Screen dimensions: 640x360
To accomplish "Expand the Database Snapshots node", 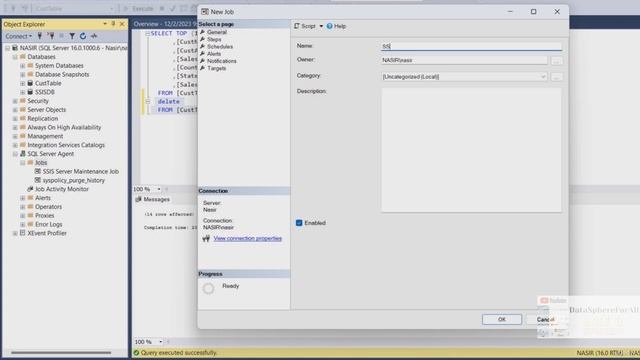I will coord(23,75).
